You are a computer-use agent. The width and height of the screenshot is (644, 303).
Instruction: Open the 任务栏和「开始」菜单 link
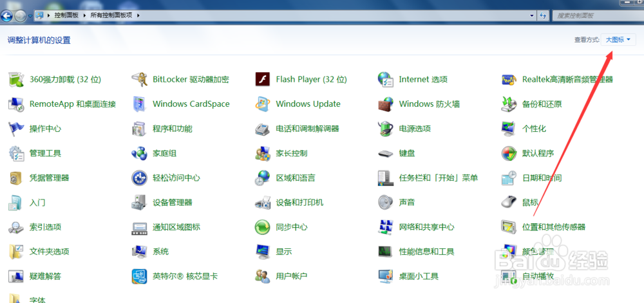point(438,178)
